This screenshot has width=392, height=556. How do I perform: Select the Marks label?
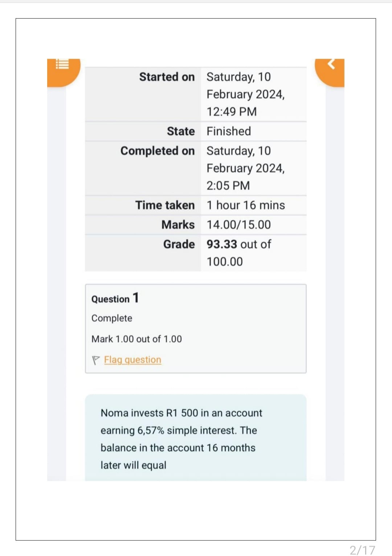point(178,225)
